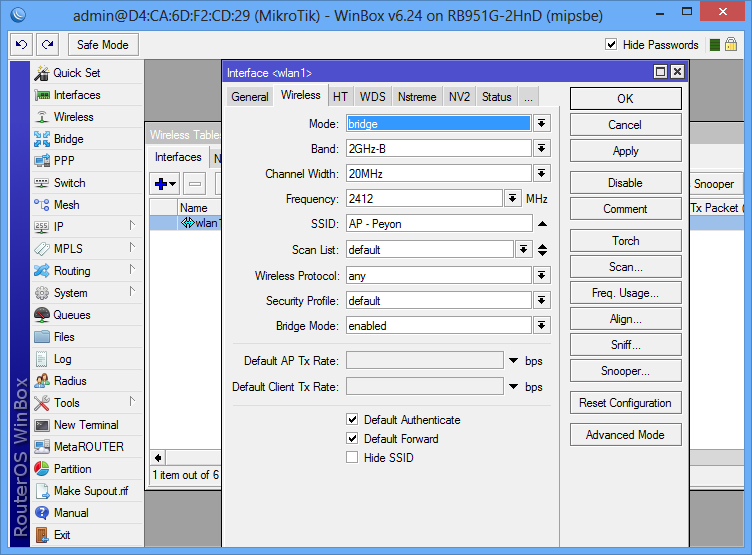Click the MikroTik logo in the title bar
Image resolution: width=752 pixels, height=555 pixels.
coord(18,15)
